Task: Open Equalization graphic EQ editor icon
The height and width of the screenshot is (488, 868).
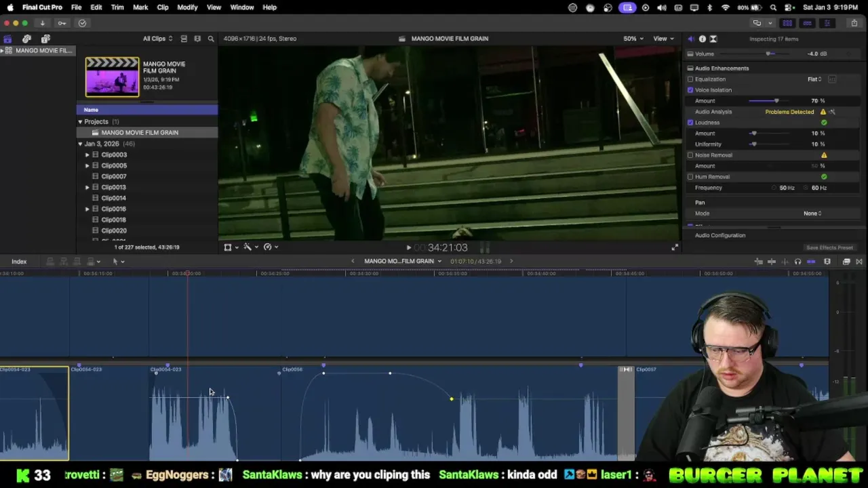Action: (832, 79)
